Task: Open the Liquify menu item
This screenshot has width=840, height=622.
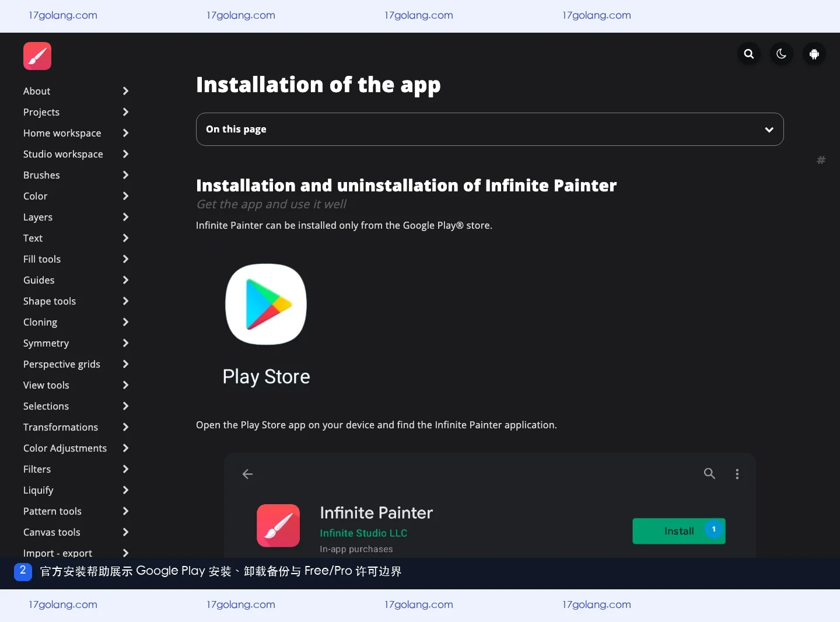Action: (38, 490)
